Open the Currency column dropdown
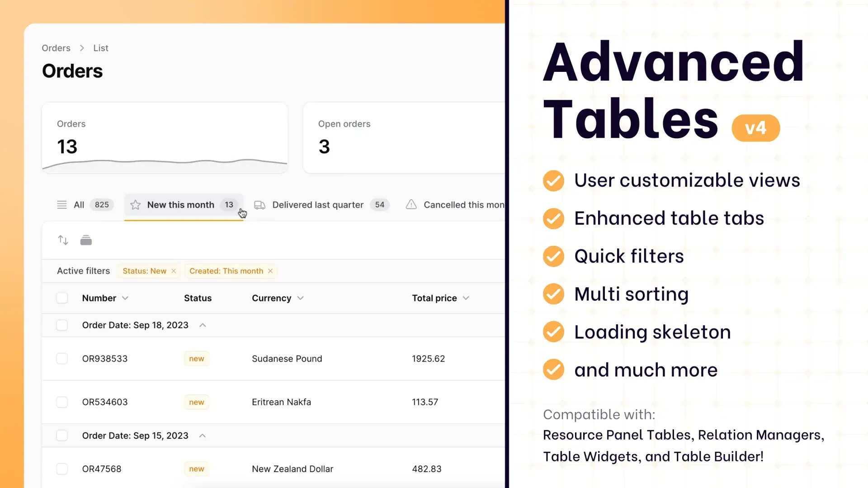The image size is (868, 488). [301, 298]
